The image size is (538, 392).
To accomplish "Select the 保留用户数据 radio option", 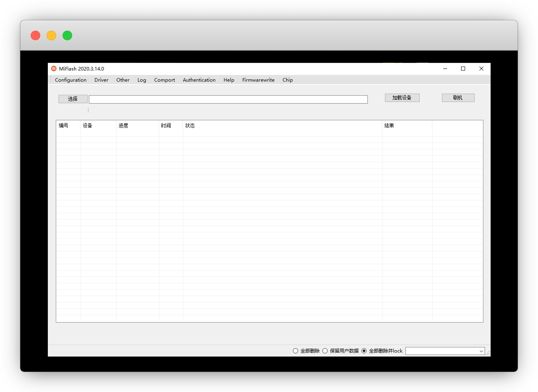I will [325, 351].
